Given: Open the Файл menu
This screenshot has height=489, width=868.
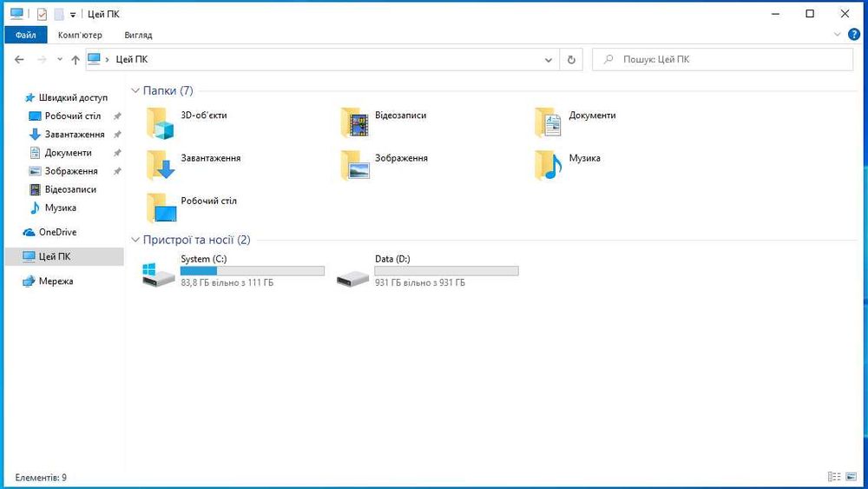Looking at the screenshot, I should click(x=25, y=35).
